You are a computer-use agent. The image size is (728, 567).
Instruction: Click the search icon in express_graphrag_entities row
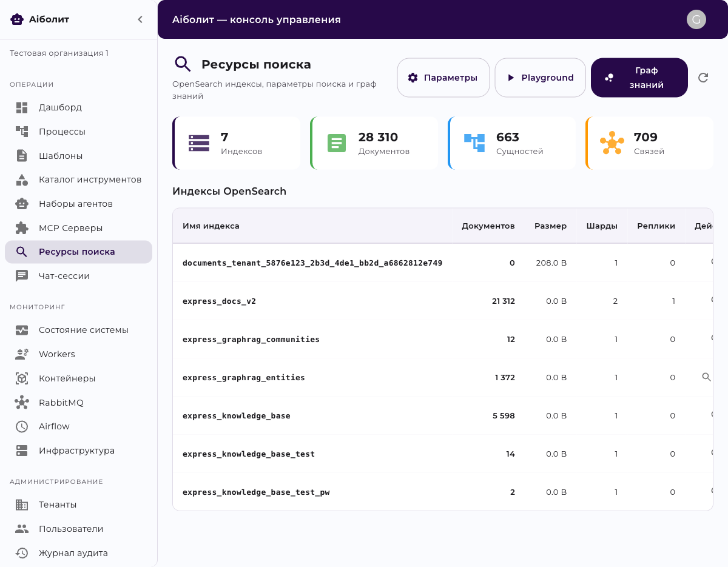706,377
